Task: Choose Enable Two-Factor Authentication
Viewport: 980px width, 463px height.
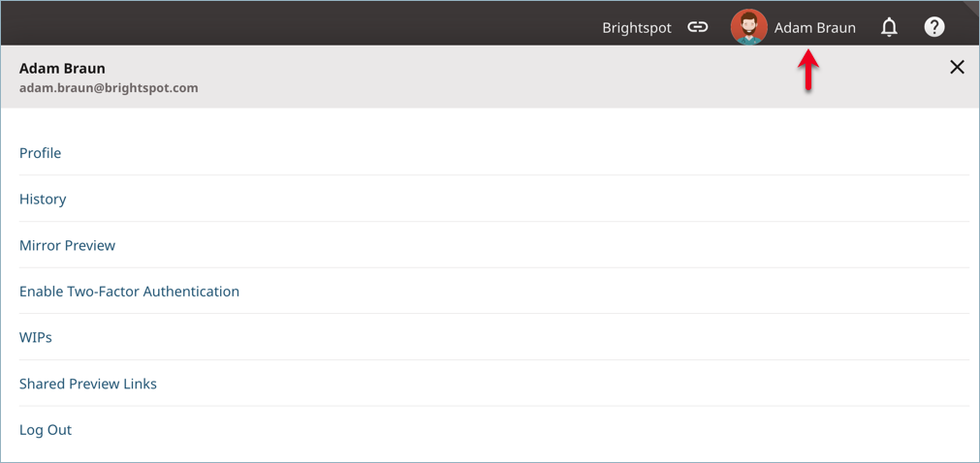Action: (x=129, y=292)
